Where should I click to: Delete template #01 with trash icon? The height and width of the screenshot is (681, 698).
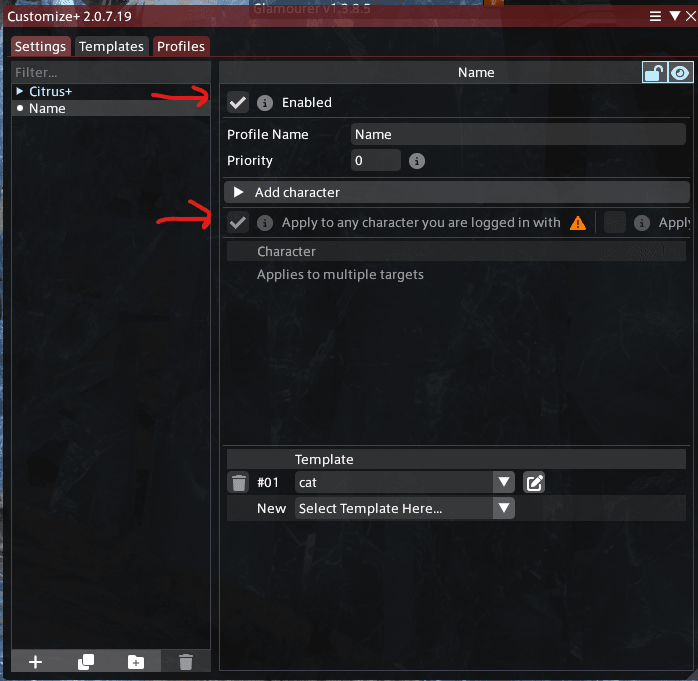[239, 482]
